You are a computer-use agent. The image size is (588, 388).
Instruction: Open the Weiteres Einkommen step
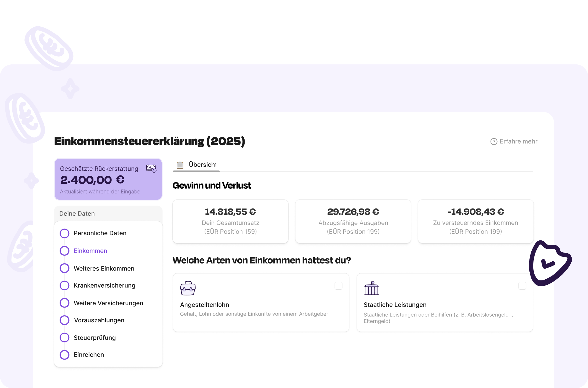[x=104, y=269]
